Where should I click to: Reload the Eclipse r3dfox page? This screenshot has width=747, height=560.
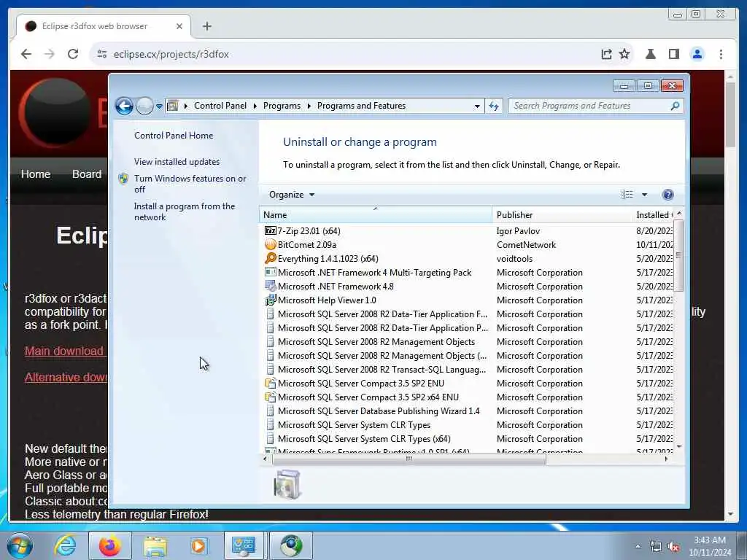coord(72,54)
